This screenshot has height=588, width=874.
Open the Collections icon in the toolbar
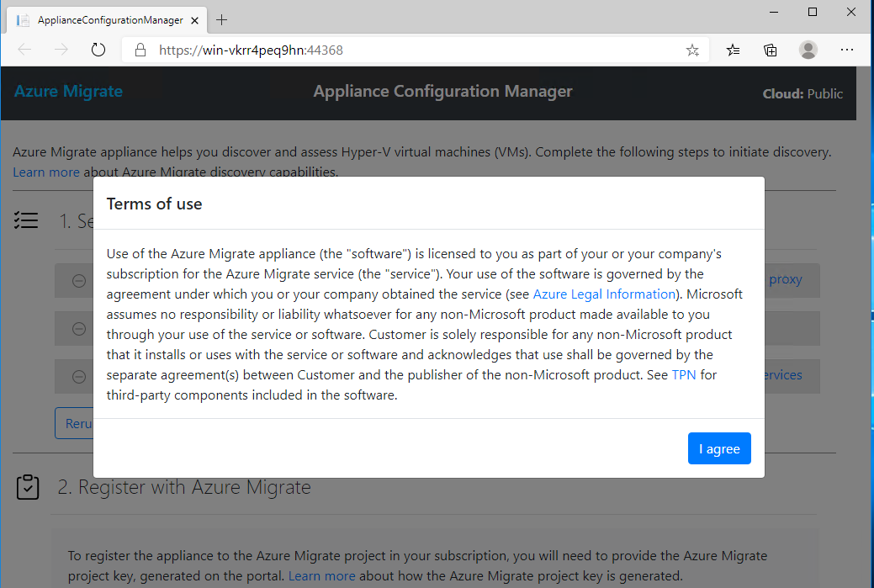[771, 50]
